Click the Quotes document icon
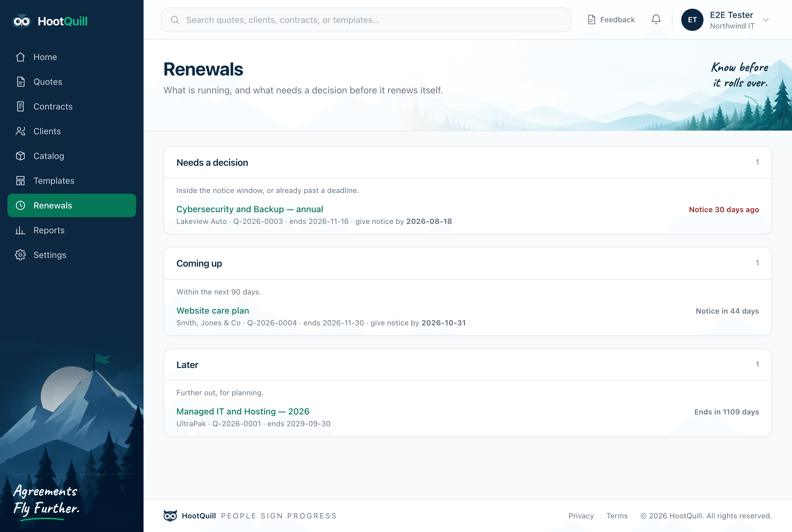This screenshot has width=792, height=532. click(x=20, y=82)
